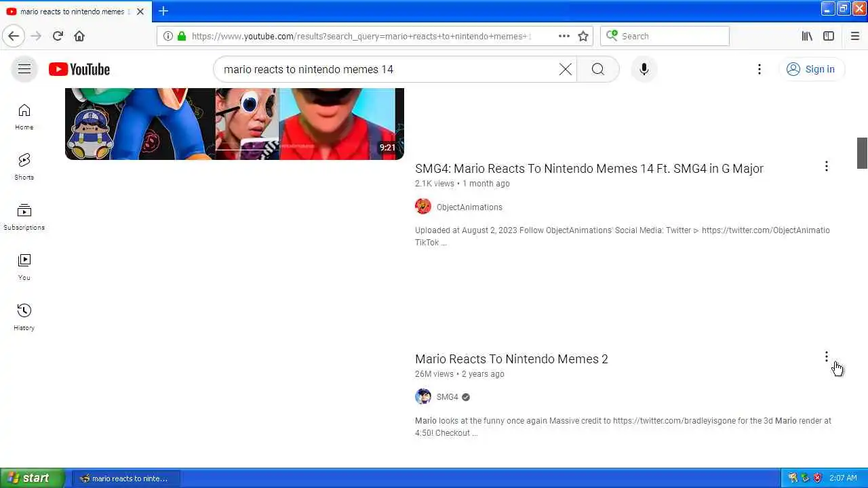Reload the current page
This screenshot has height=488, width=868.
pyautogui.click(x=58, y=36)
